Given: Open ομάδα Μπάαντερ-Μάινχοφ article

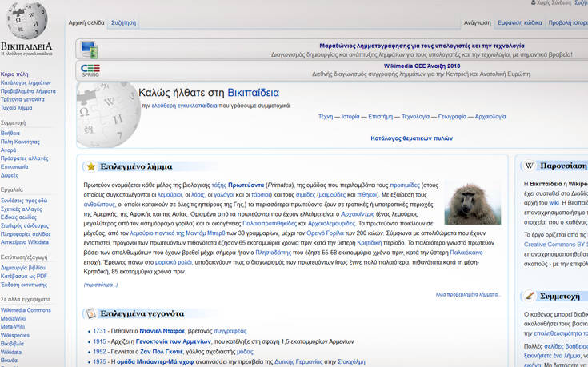Looking at the screenshot, I should (x=155, y=362).
